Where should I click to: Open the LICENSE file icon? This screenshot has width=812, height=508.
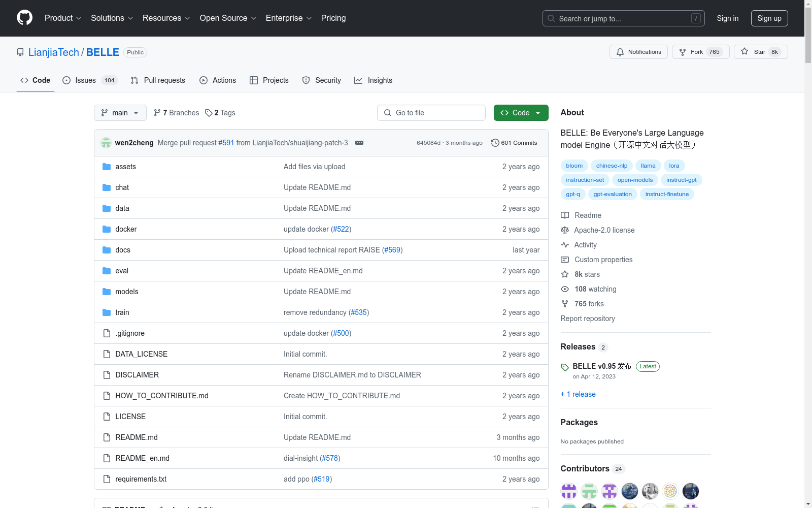coord(107,417)
